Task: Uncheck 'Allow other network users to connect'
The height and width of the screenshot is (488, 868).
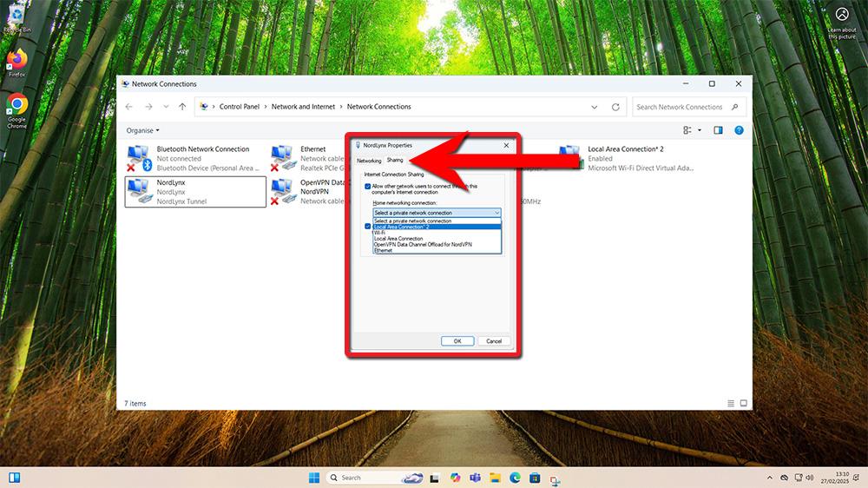Action: coord(367,186)
